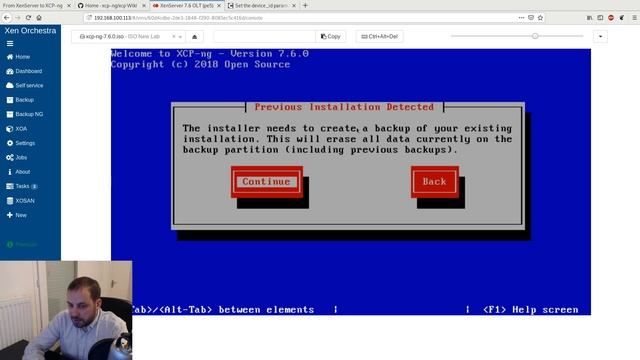Screen dimensions: 640x360
Task: Open the New menu with plus icon
Action: (17, 215)
